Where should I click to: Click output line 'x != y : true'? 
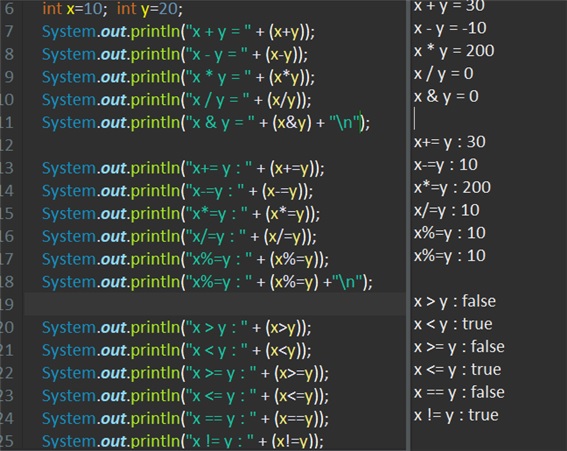[456, 416]
